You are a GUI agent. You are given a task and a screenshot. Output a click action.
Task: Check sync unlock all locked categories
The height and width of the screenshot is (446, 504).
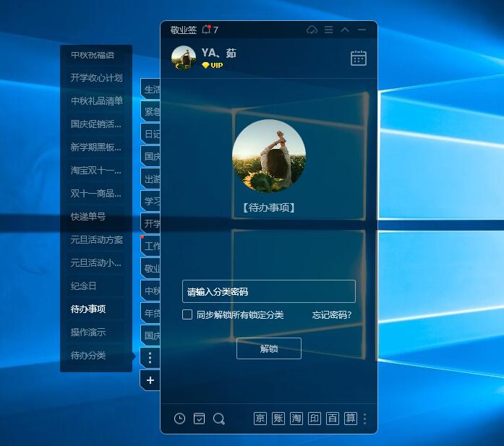point(187,314)
